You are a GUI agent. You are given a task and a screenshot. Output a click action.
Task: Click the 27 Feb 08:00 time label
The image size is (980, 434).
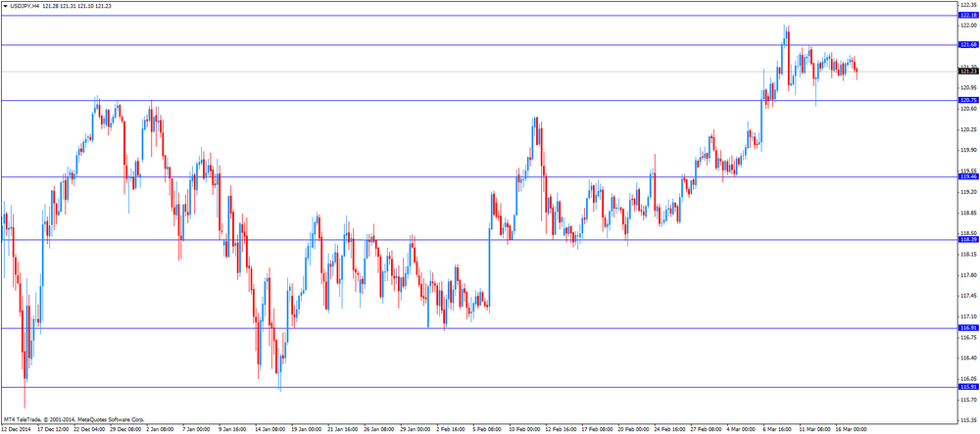pos(707,430)
